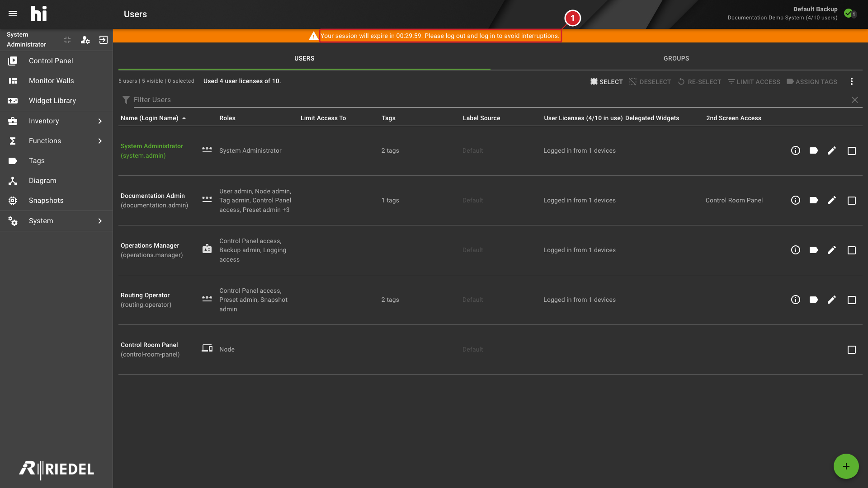The width and height of the screenshot is (868, 488).
Task: Click the ASSIGN TAGS button
Action: point(812,82)
